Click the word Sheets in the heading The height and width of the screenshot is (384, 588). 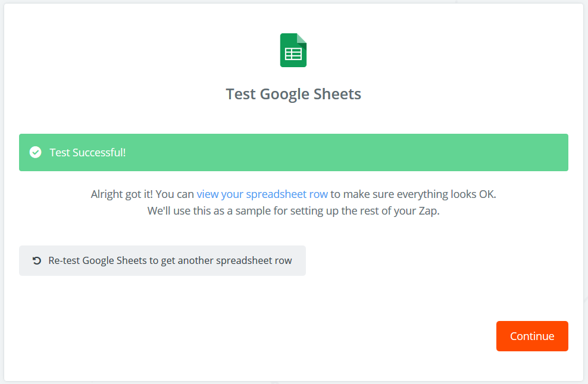340,94
